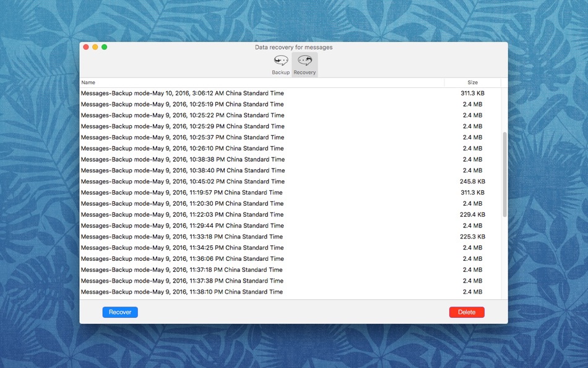Choose the 10:45:02 PM backup row
This screenshot has width=588, height=368.
click(x=291, y=182)
